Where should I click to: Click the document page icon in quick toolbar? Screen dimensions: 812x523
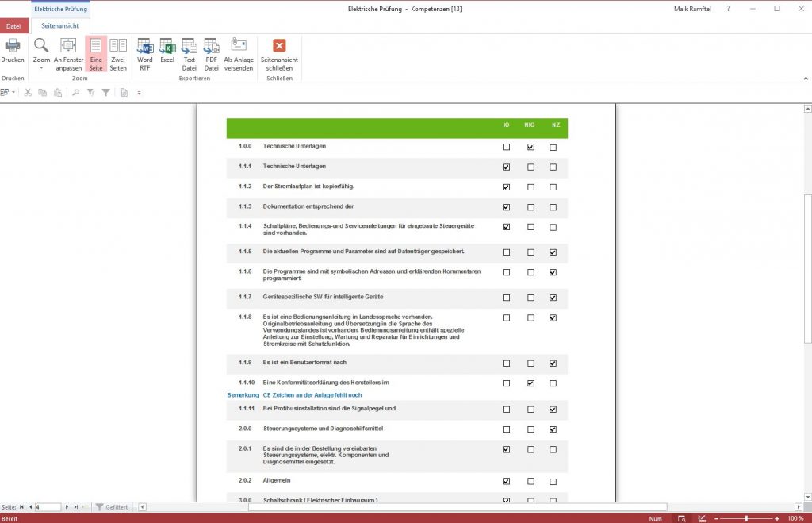pyautogui.click(x=124, y=93)
